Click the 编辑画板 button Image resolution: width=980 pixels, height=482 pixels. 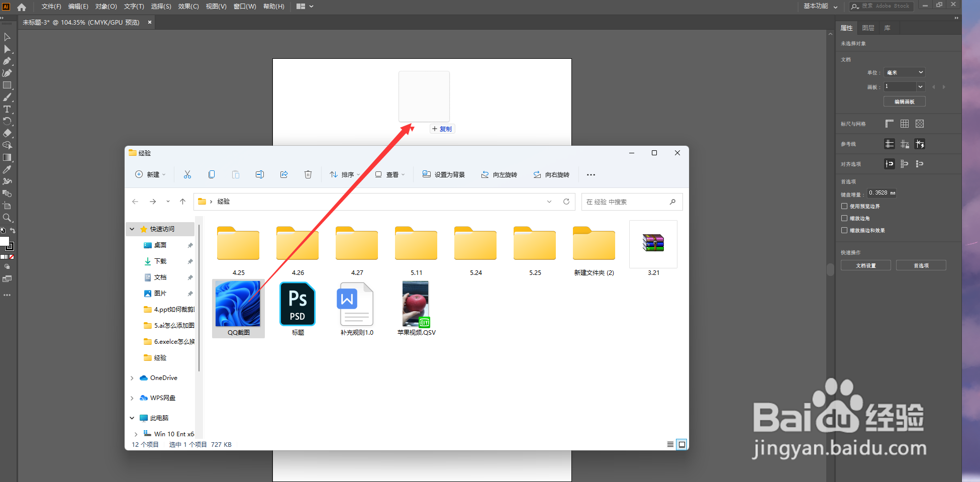905,102
